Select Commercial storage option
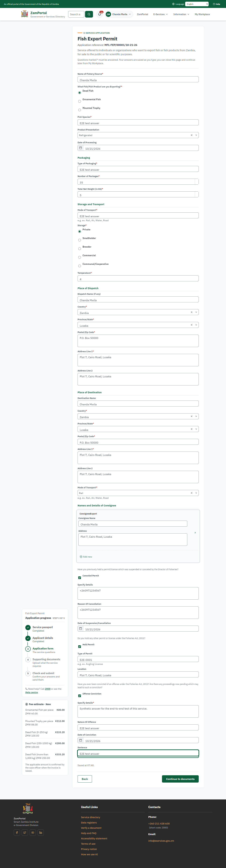 (79, 257)
